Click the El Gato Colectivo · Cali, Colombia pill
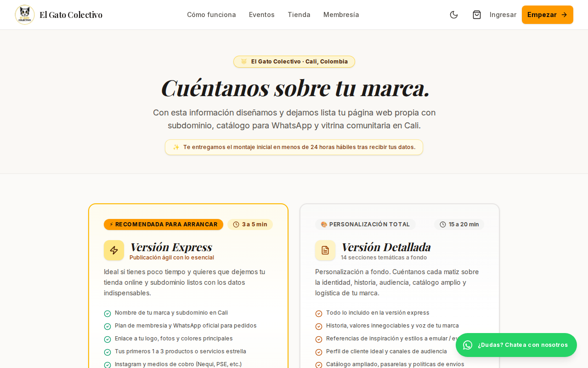Screen dimensions: 588x368 [x=294, y=62]
